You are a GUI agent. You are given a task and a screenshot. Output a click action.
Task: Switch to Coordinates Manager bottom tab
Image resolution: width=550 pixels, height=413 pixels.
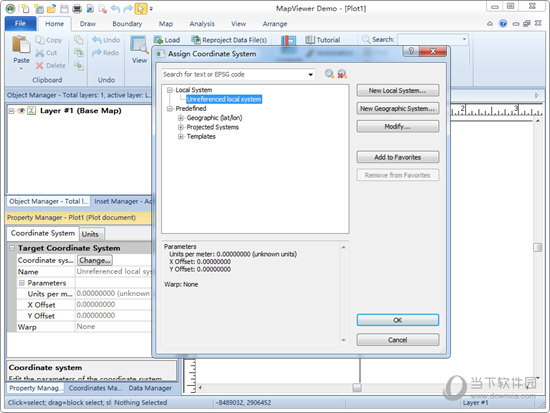click(95, 388)
